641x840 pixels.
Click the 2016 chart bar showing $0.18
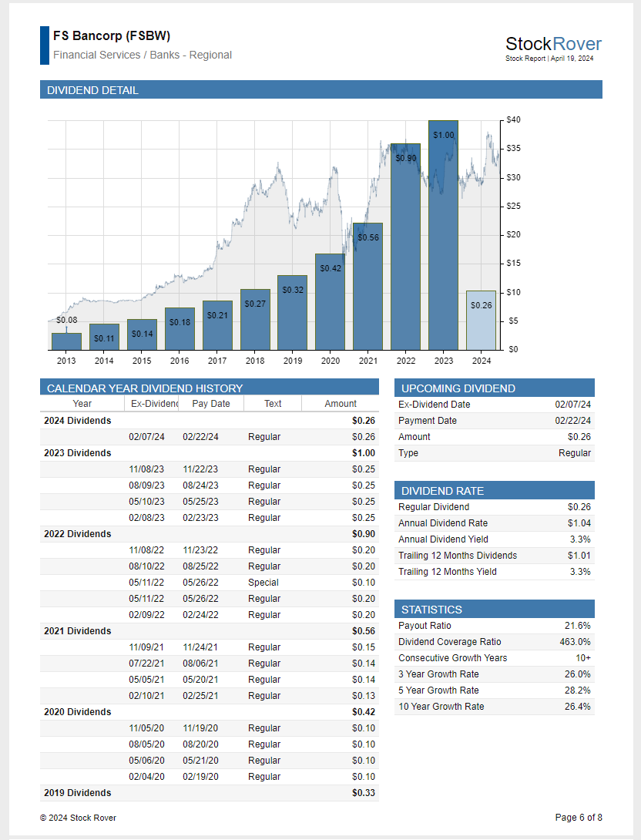180,329
